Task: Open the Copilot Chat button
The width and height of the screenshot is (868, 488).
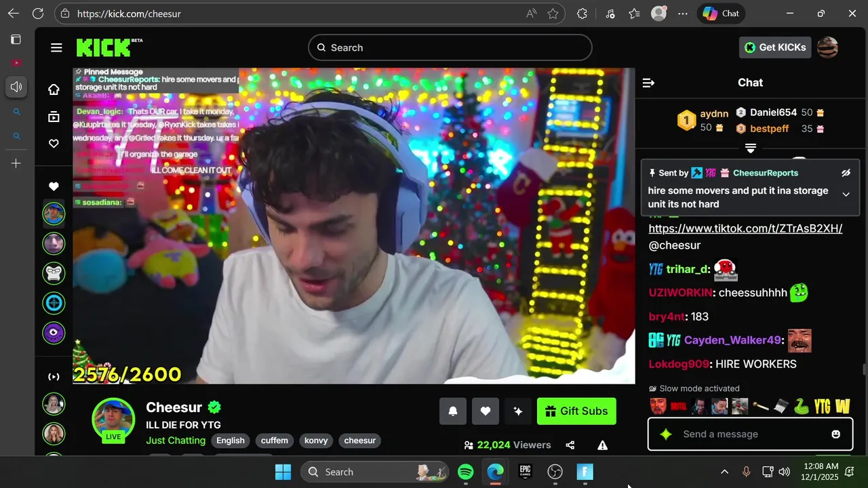Action: point(721,14)
